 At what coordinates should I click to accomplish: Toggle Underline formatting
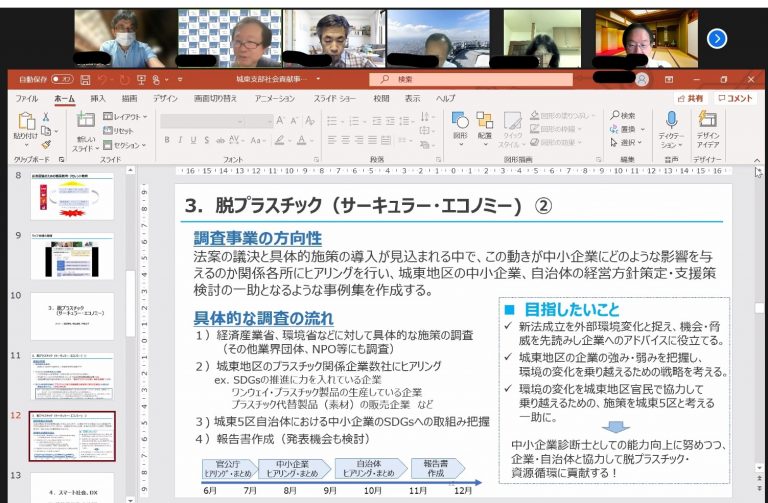[193, 140]
